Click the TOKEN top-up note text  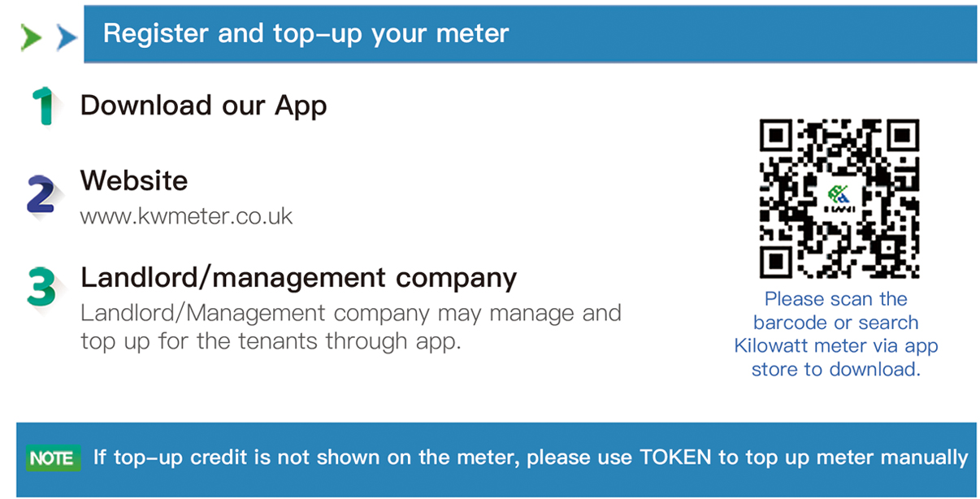(530, 458)
